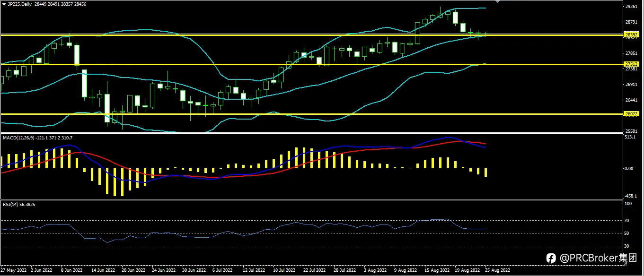Click the 12 Jul 2022 date label

click(255, 271)
